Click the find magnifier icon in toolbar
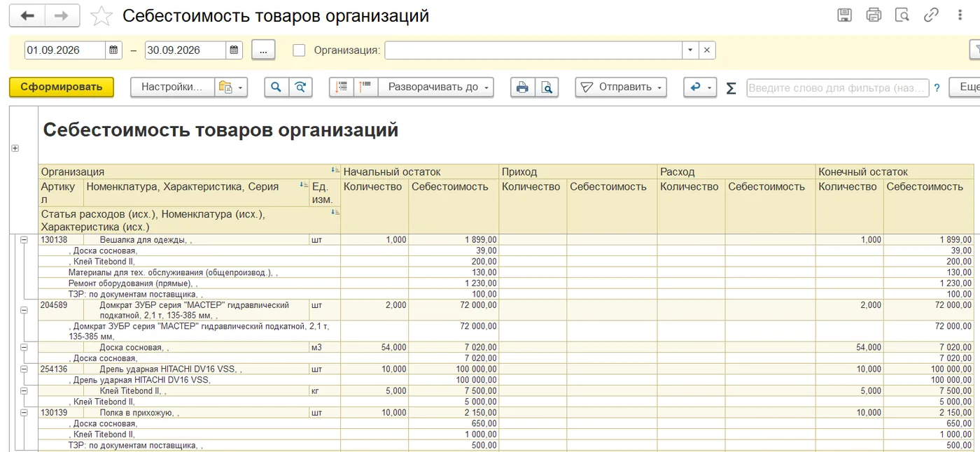The width and height of the screenshot is (980, 452). coord(276,87)
